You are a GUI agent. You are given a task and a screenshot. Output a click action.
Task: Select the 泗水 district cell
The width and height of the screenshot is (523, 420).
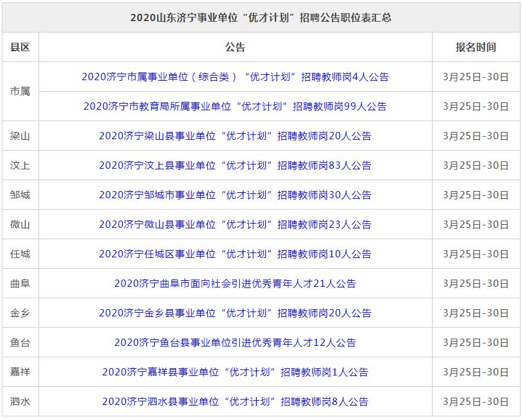point(20,401)
